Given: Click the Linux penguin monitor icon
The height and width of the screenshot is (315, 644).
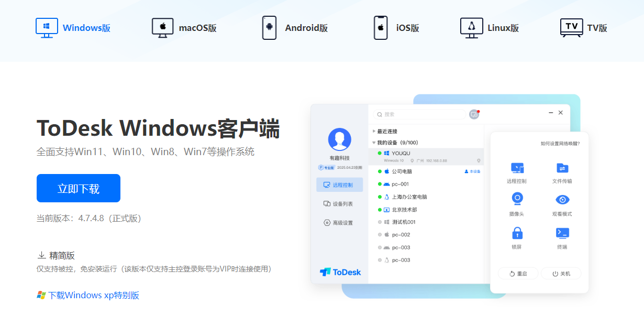Looking at the screenshot, I should pyautogui.click(x=471, y=28).
